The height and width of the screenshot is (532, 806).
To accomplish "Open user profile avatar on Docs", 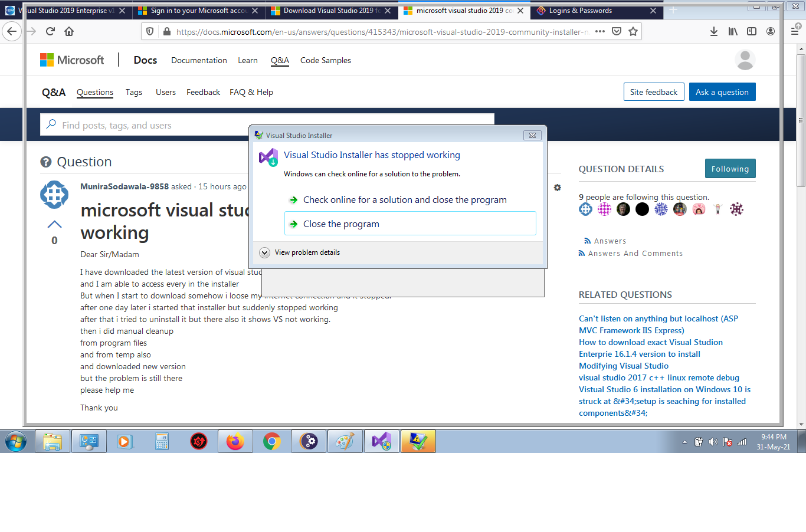I will tap(745, 60).
